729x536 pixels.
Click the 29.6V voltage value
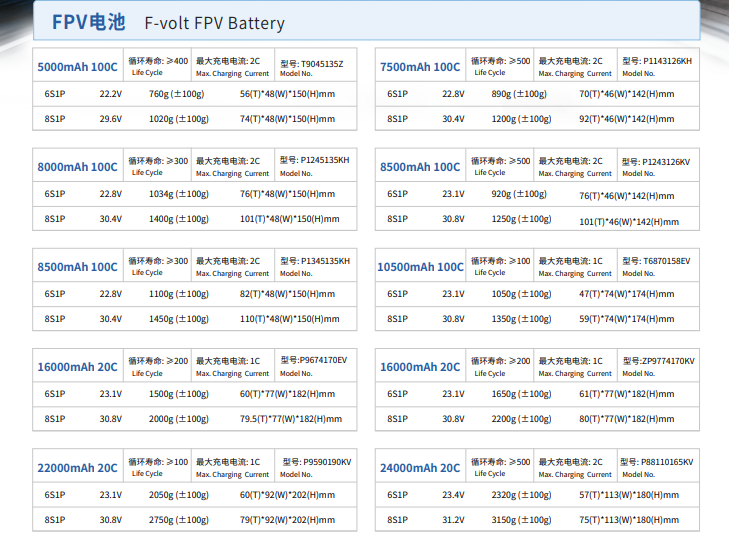point(111,119)
